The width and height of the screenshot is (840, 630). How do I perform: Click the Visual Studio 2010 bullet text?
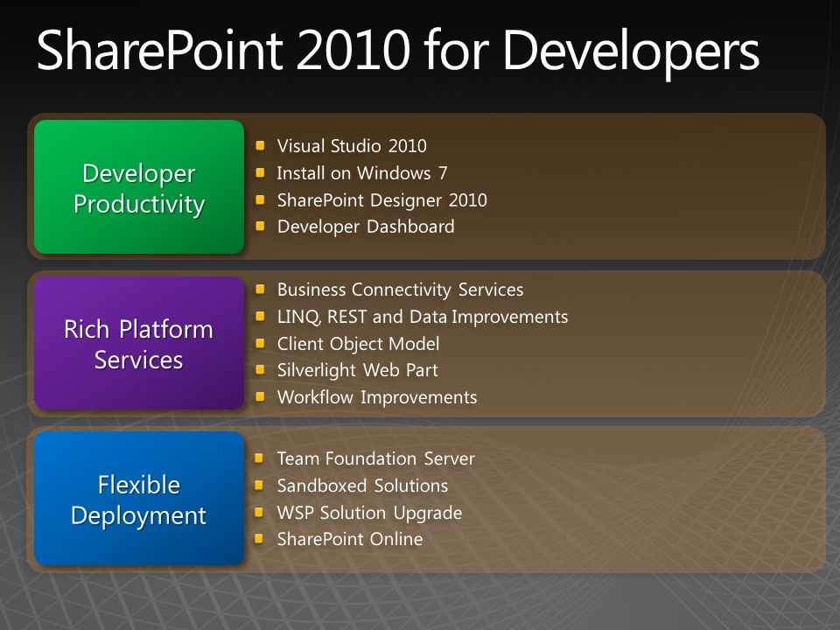(352, 146)
